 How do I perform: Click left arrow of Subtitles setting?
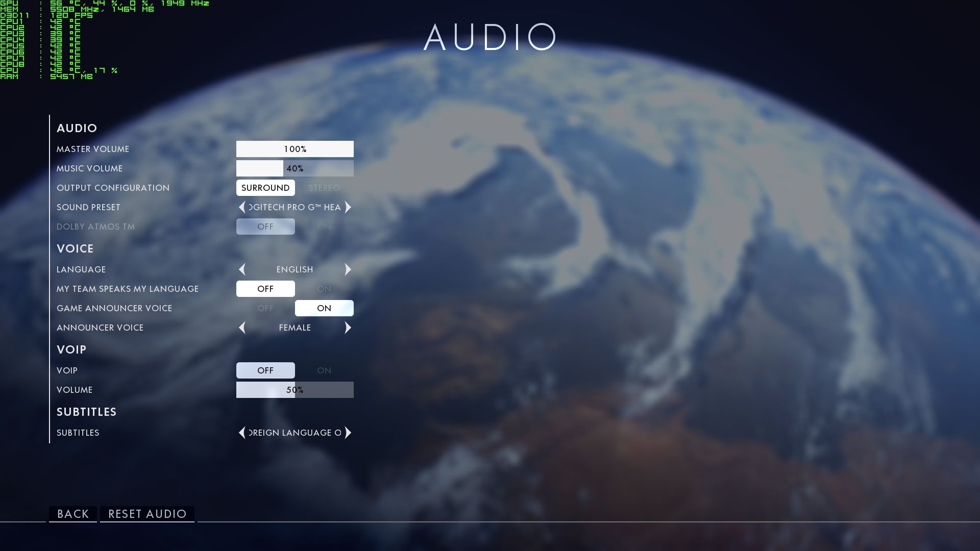pyautogui.click(x=242, y=433)
